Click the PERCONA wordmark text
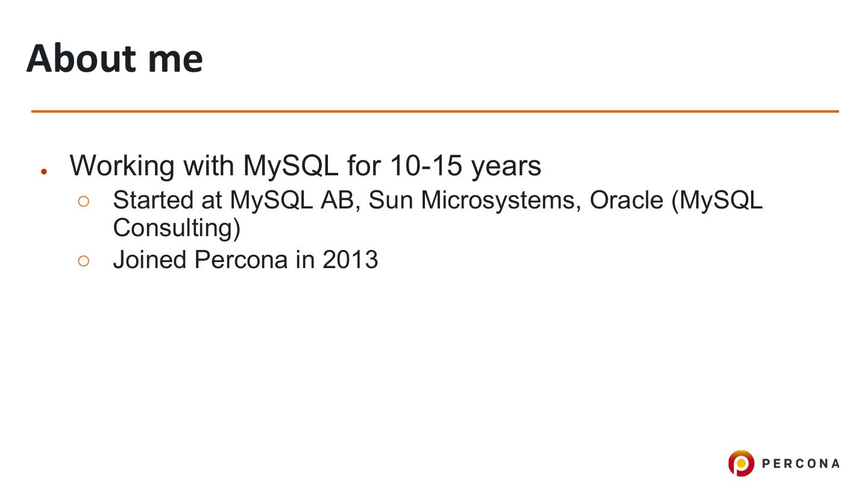 click(x=800, y=463)
